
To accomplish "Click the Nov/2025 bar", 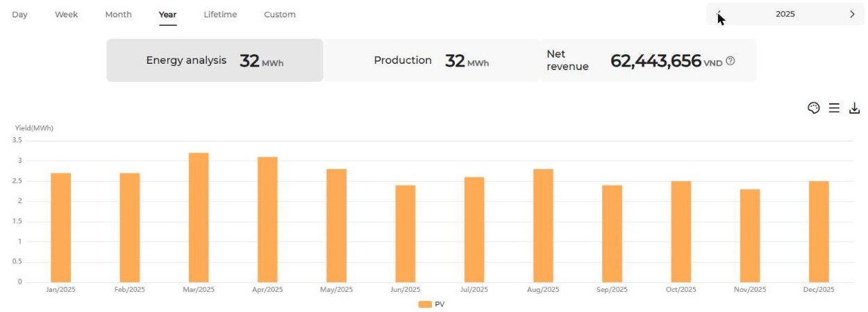I will tap(750, 236).
